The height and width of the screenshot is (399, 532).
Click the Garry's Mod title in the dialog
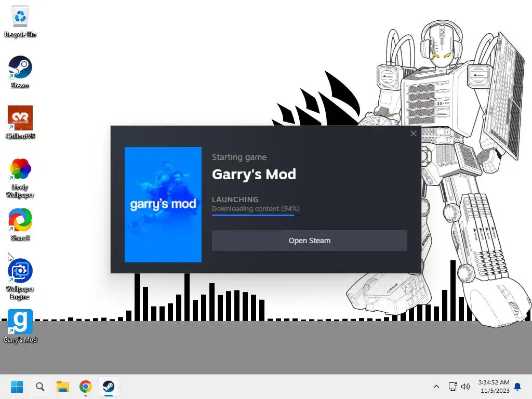pos(254,175)
